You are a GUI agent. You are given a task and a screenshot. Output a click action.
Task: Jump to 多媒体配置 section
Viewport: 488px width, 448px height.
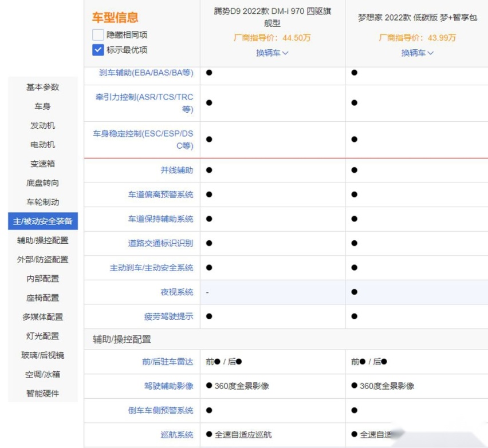(43, 317)
